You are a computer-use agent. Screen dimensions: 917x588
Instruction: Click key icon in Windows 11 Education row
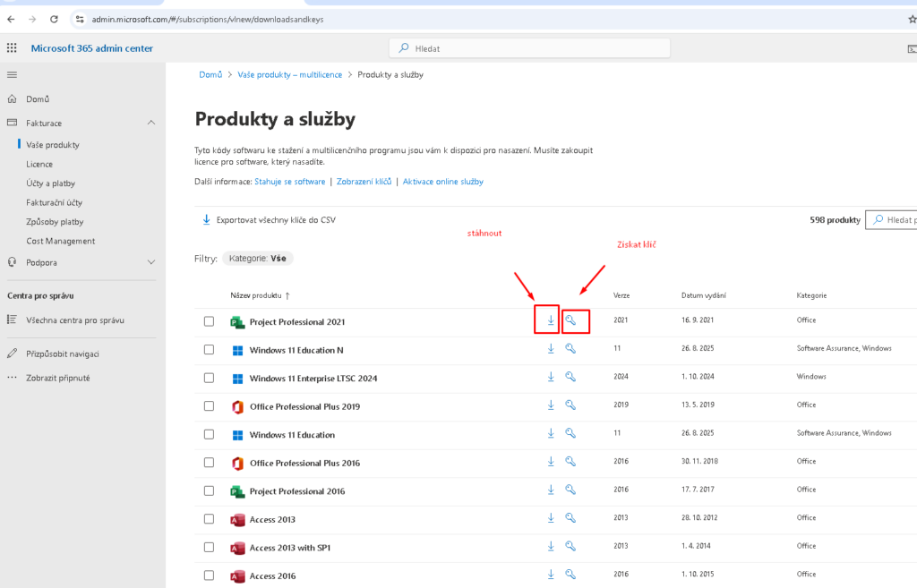[570, 433]
